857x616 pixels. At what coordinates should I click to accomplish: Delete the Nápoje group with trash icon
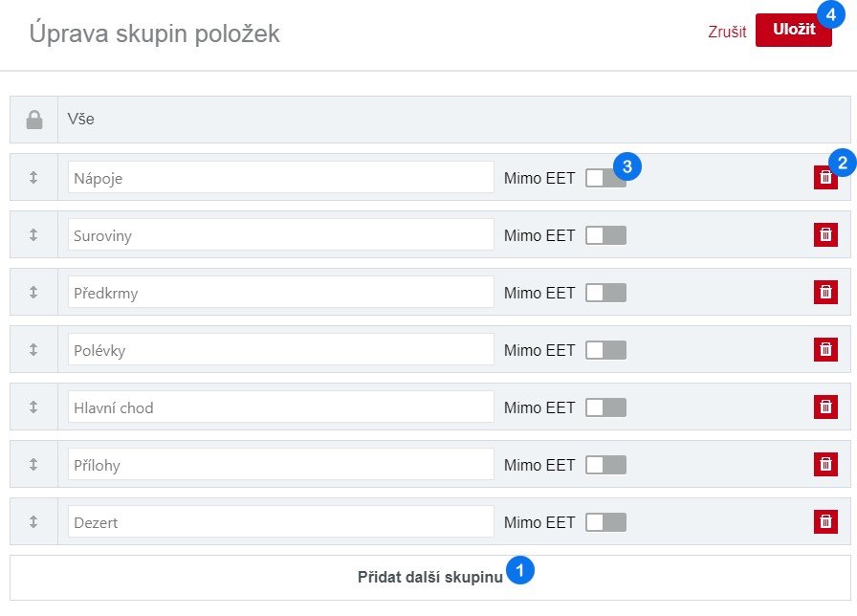coord(824,178)
